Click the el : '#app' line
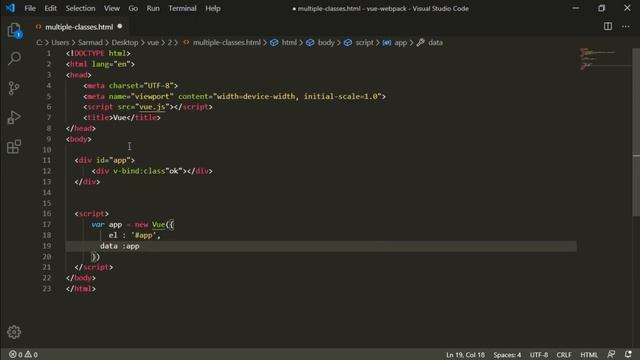This screenshot has height=360, width=640. pos(135,236)
